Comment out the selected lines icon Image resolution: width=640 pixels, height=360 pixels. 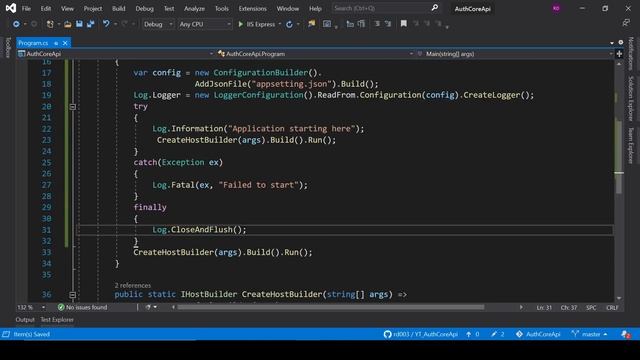pos(377,24)
